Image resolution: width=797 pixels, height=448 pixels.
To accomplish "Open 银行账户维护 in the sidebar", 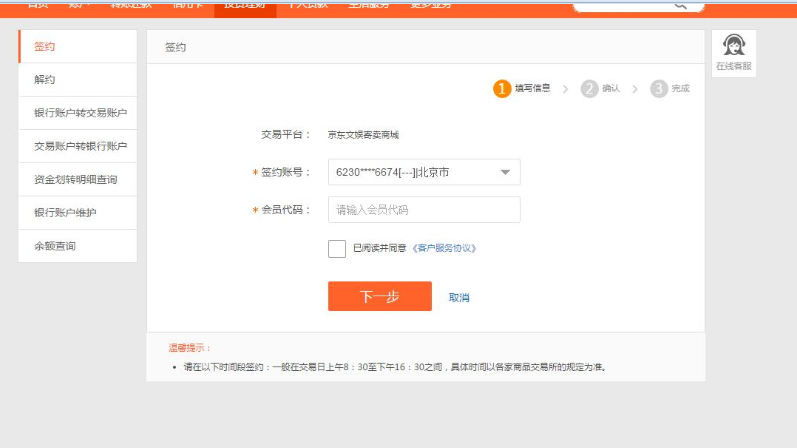I will [77, 212].
